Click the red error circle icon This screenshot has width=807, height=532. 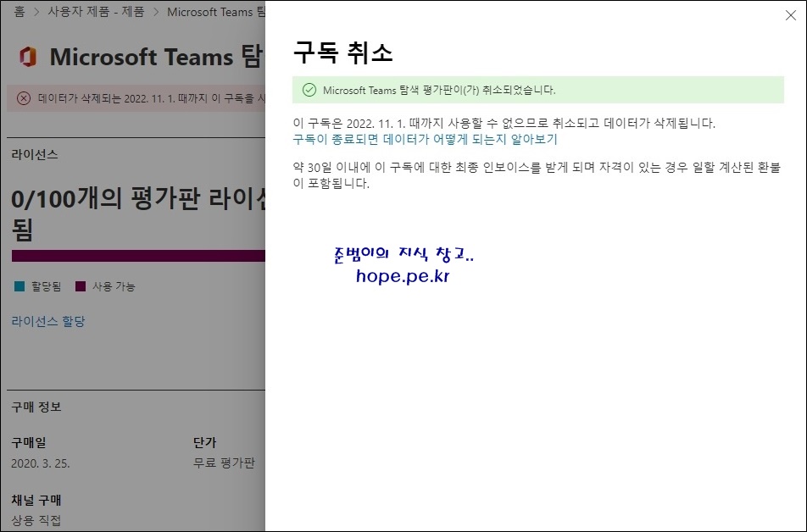tap(24, 98)
